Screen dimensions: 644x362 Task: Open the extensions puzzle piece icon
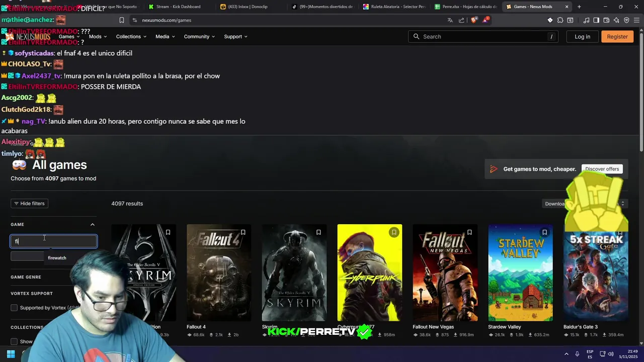coord(560,20)
